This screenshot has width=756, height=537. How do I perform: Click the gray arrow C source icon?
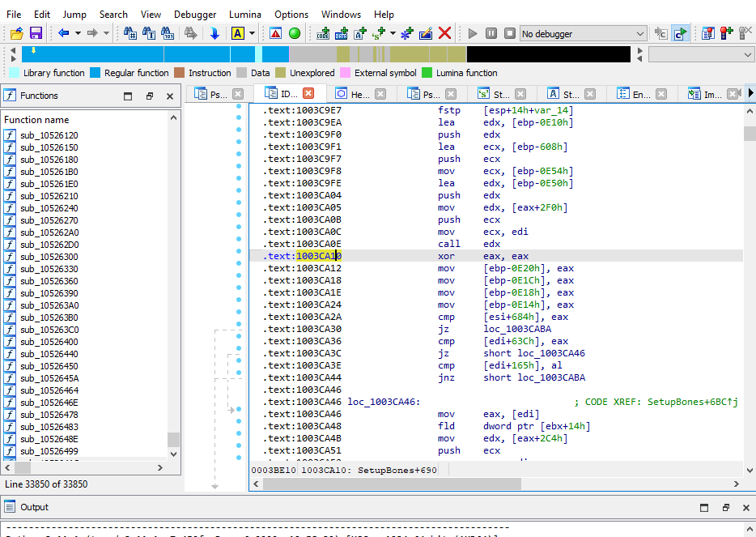pos(660,33)
